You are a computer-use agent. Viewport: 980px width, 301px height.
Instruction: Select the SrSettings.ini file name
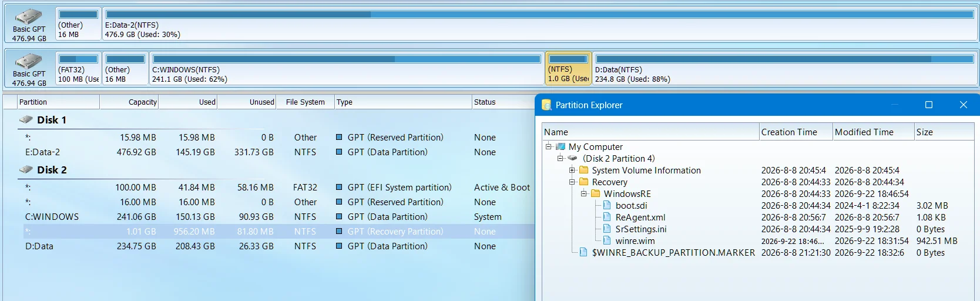point(641,229)
